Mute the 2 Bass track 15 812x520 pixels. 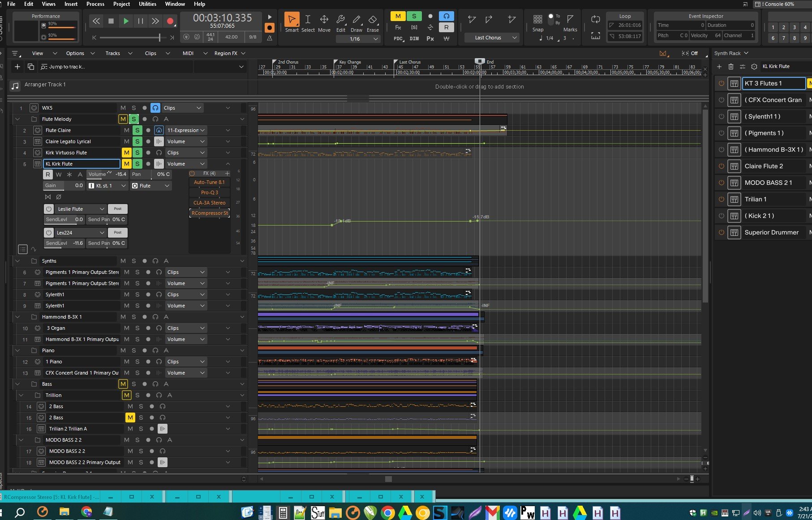point(130,418)
